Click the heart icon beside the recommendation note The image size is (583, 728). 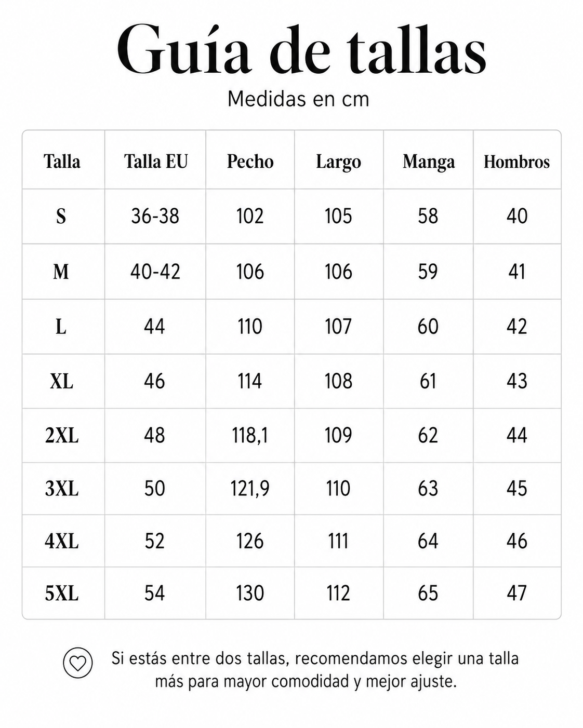click(x=77, y=663)
